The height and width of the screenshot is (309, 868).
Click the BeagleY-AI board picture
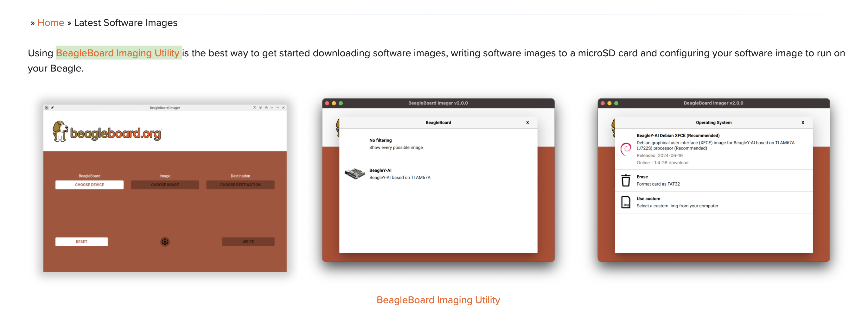[x=355, y=174]
